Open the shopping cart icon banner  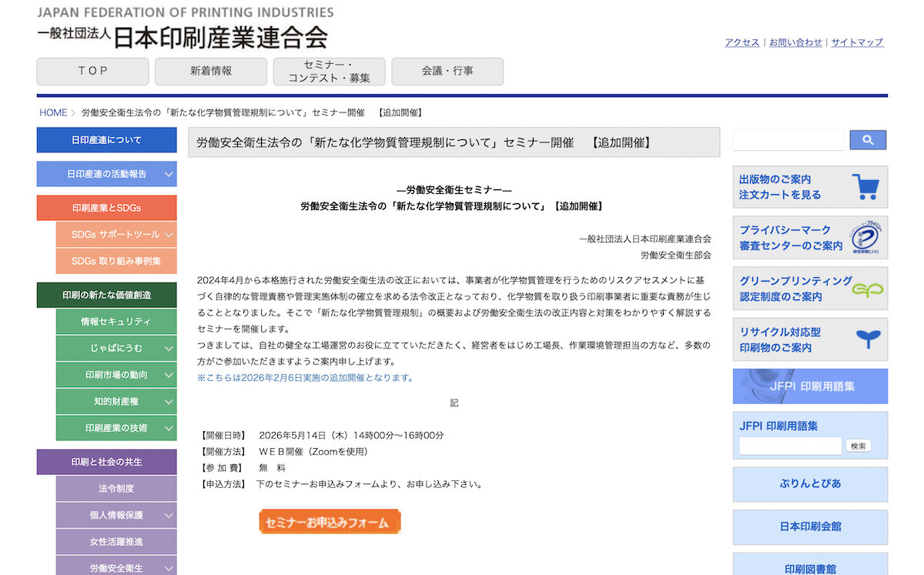(865, 187)
